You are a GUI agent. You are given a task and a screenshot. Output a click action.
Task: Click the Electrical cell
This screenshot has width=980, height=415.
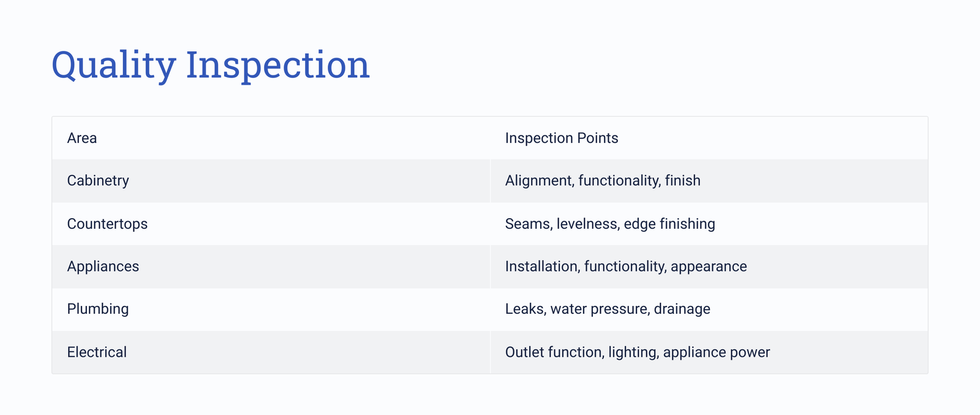(x=271, y=352)
